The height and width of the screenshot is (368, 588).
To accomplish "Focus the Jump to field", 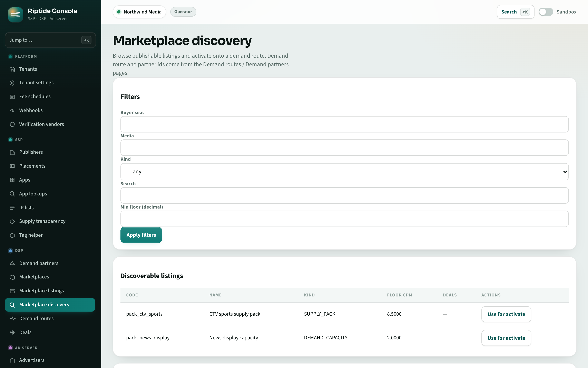I will (x=50, y=40).
